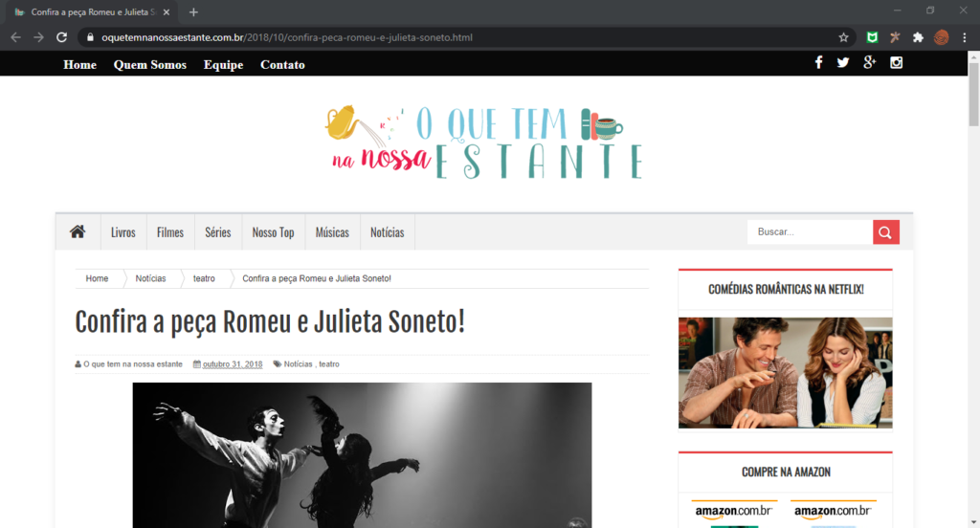Screen dimensions: 980x528
Task: Go forward with the browser arrow
Action: [38, 37]
